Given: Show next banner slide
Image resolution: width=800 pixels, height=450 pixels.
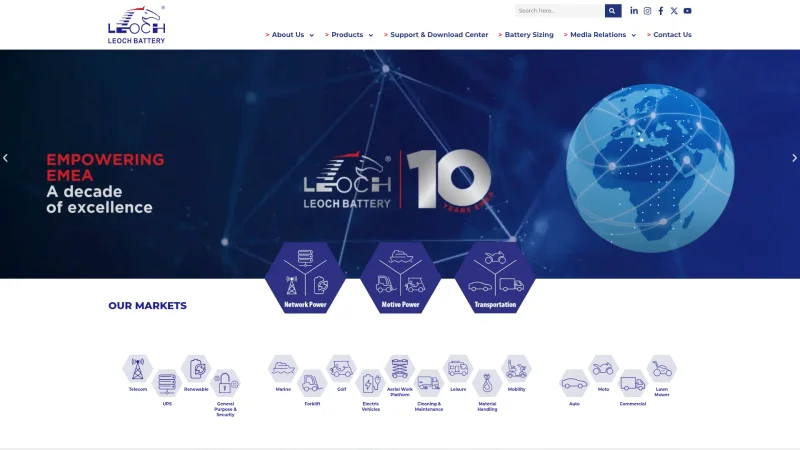Looking at the screenshot, I should pos(794,158).
